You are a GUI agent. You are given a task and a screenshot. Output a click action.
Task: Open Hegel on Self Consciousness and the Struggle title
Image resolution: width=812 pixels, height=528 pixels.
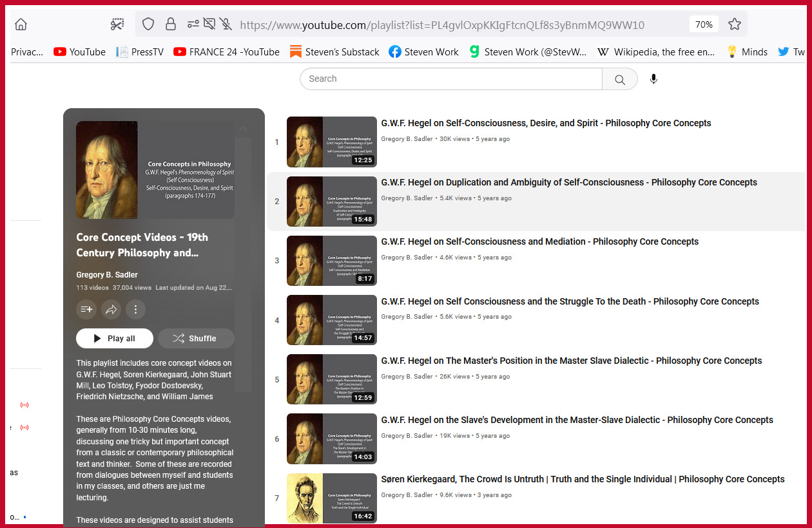(x=570, y=301)
